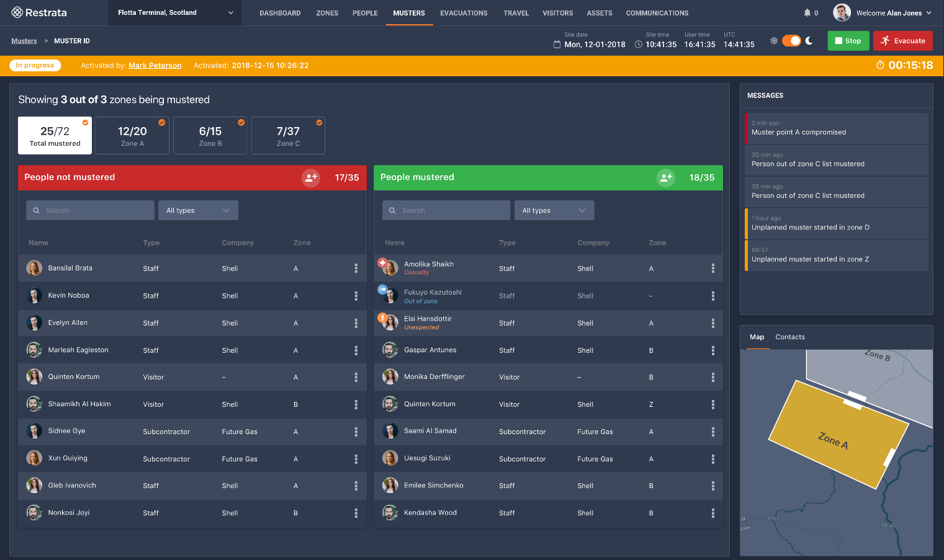Open kebab menu for Kendasha Wood row
The image size is (944, 560).
pos(712,513)
